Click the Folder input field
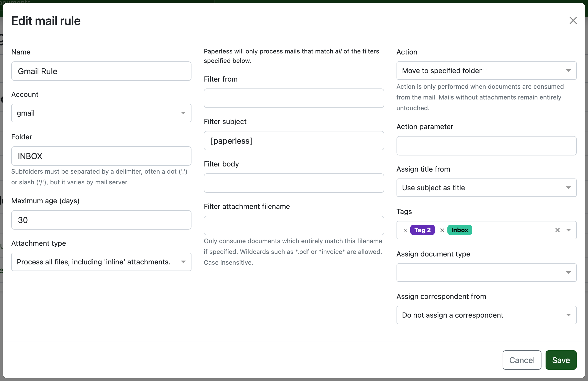The width and height of the screenshot is (588, 381). pos(101,156)
